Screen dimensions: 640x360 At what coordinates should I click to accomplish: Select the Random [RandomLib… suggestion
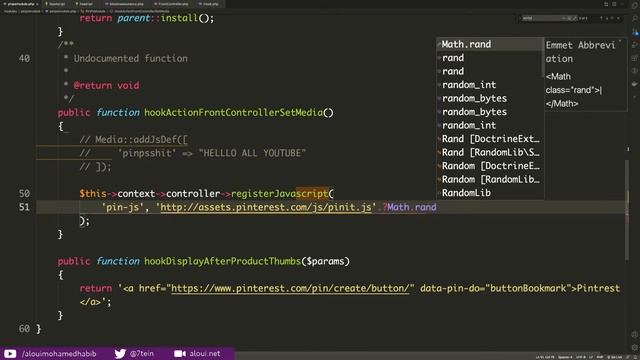point(490,179)
